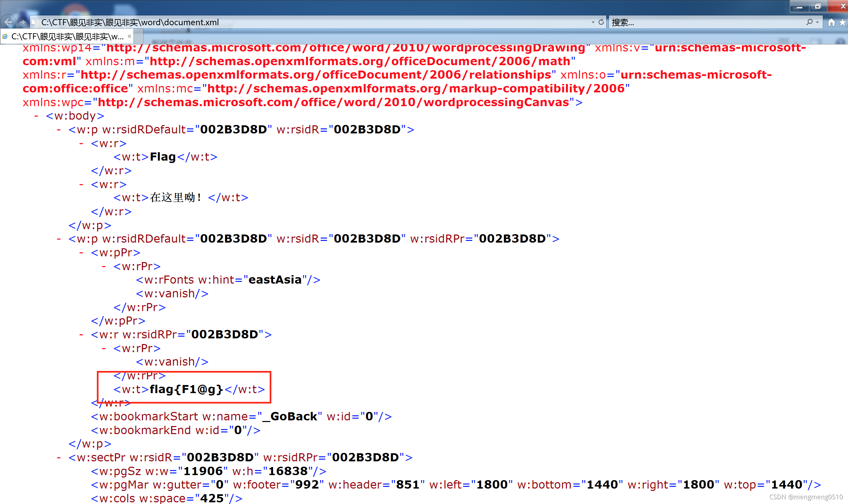Collapse the w:pPr node
848x504 pixels.
pyautogui.click(x=81, y=253)
